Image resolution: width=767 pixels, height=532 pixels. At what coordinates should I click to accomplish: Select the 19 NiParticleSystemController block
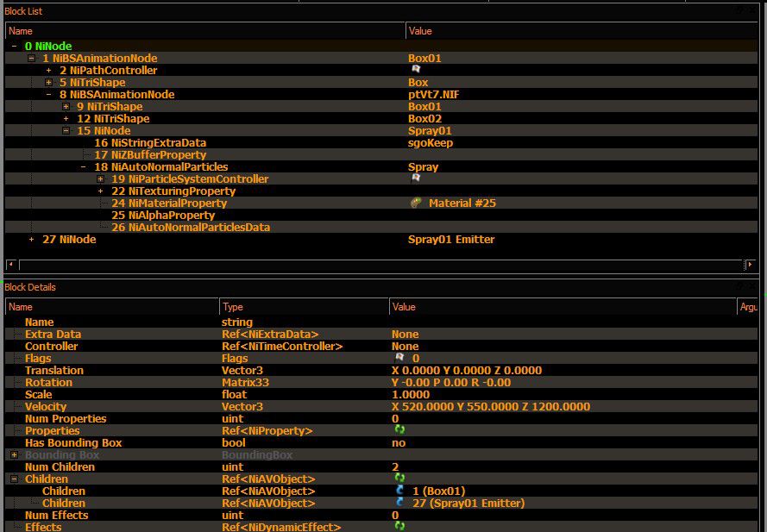click(x=190, y=179)
